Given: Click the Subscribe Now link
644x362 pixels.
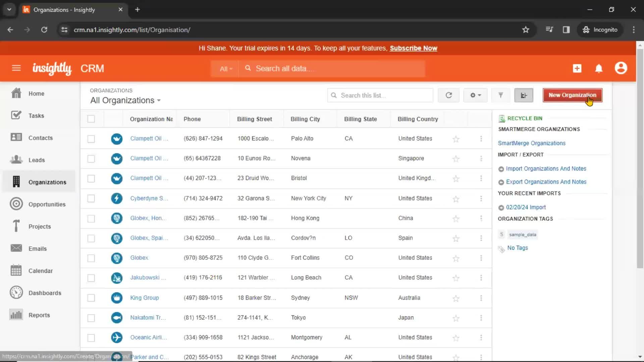Looking at the screenshot, I should tap(413, 48).
